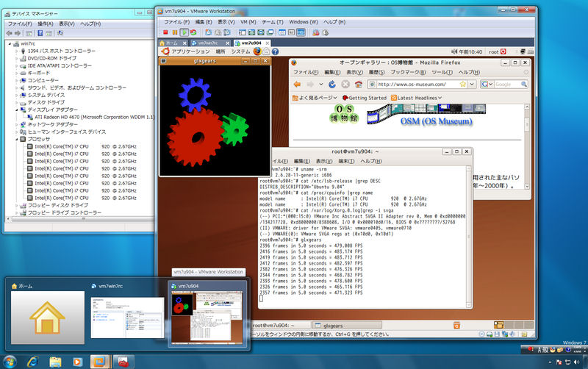Screen dimensions: 588x369
Task: Open Windows Explorer folder icon on the taskbar
Action: point(55,362)
